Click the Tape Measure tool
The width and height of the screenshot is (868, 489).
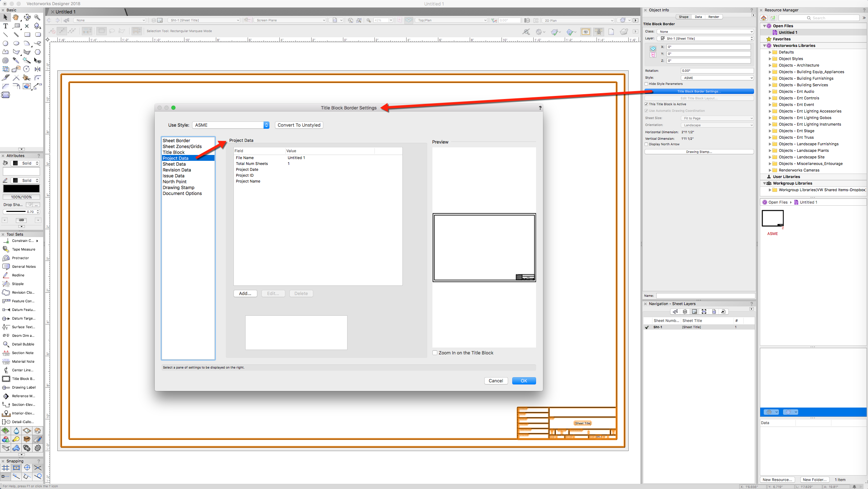click(x=23, y=249)
